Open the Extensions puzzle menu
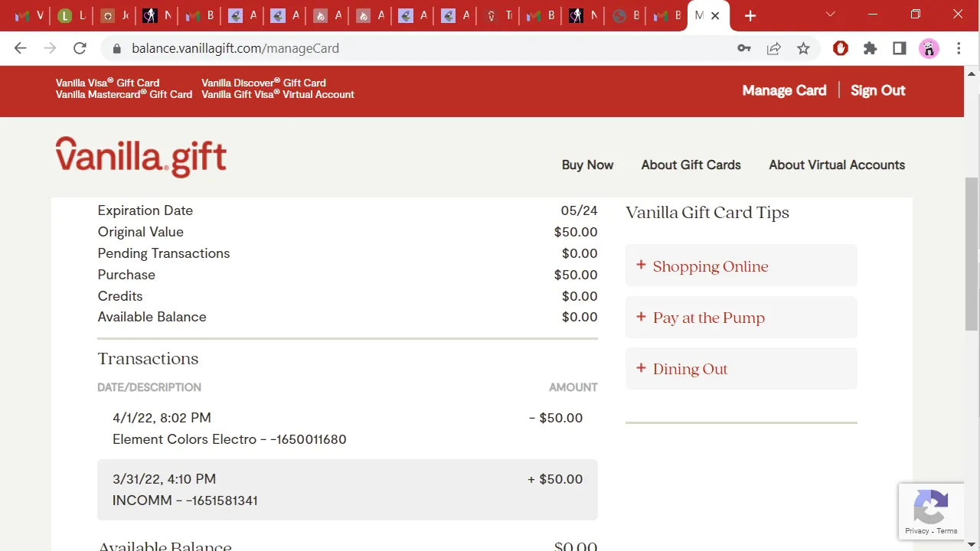Screen dimensions: 980x551 [x=870, y=48]
